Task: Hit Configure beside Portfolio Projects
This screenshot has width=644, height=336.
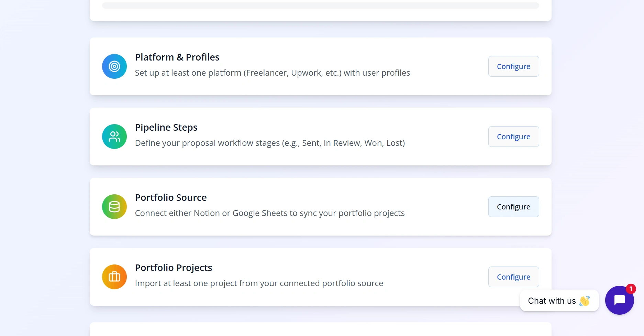Action: tap(513, 277)
